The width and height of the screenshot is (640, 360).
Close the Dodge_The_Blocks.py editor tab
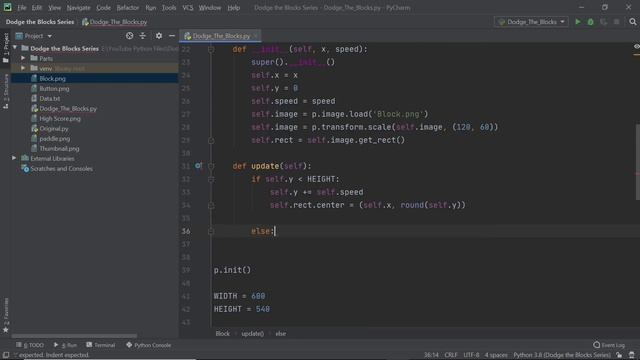(256, 36)
